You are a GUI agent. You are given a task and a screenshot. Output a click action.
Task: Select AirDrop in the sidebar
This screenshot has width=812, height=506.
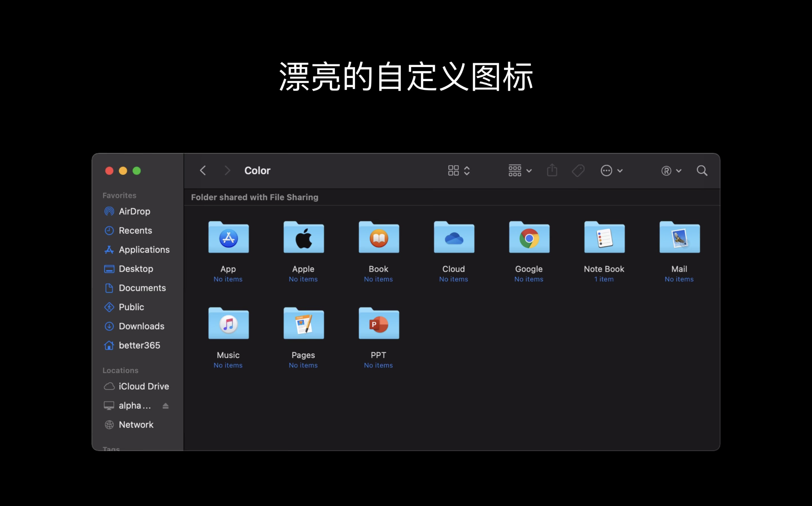click(x=134, y=211)
